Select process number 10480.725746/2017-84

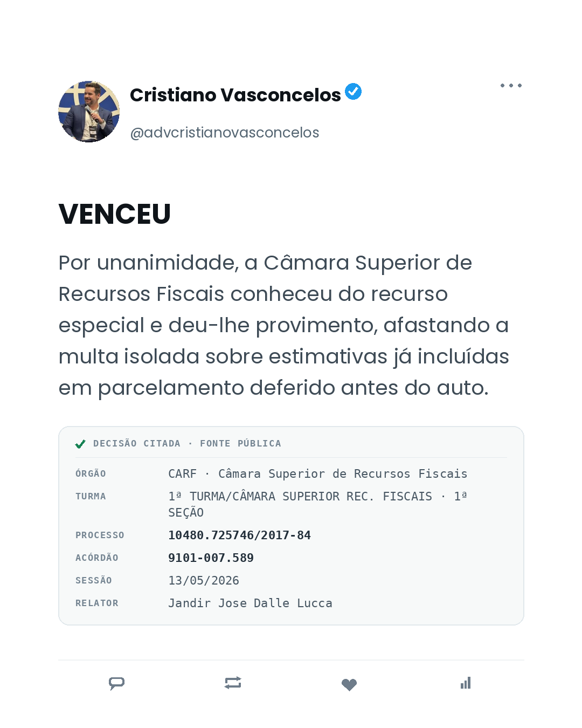coord(239,535)
